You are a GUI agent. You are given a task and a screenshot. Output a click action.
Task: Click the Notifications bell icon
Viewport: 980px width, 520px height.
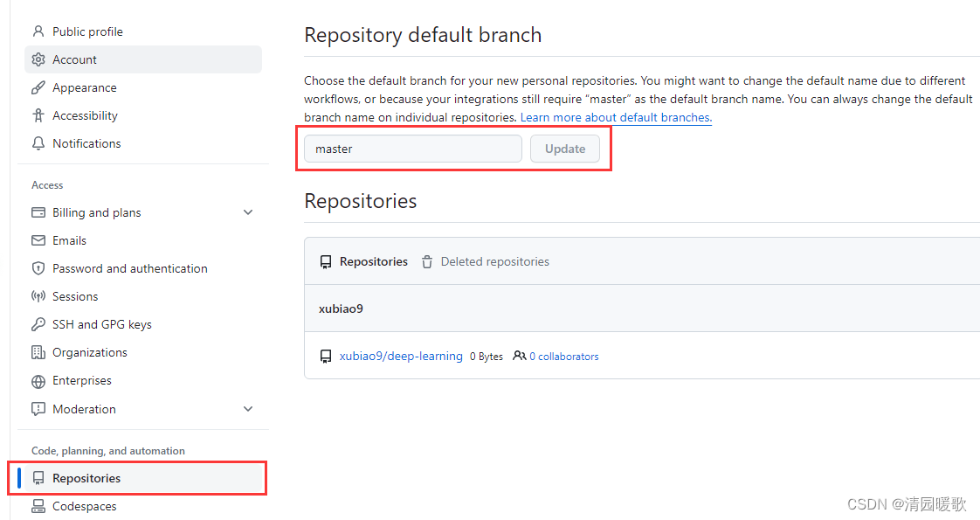pyautogui.click(x=38, y=143)
